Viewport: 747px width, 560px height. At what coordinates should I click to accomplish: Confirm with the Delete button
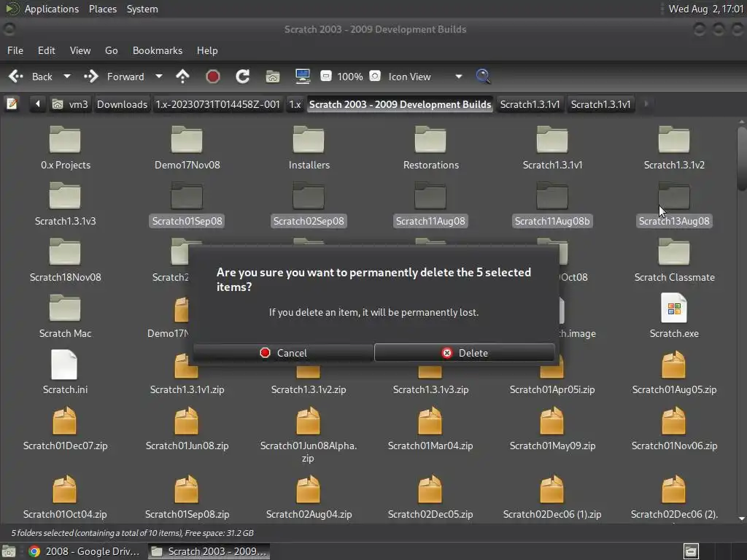pyautogui.click(x=465, y=353)
